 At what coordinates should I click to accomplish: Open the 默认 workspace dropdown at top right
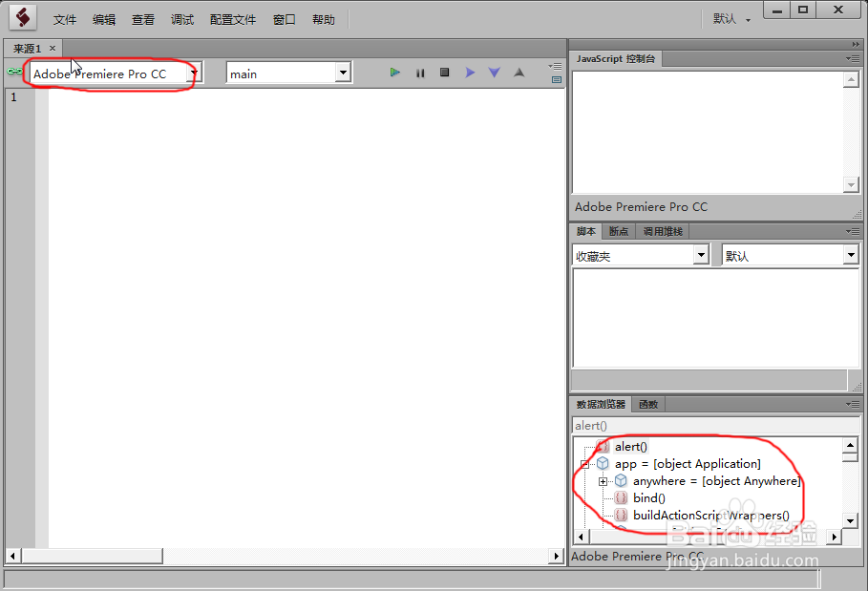click(x=731, y=19)
